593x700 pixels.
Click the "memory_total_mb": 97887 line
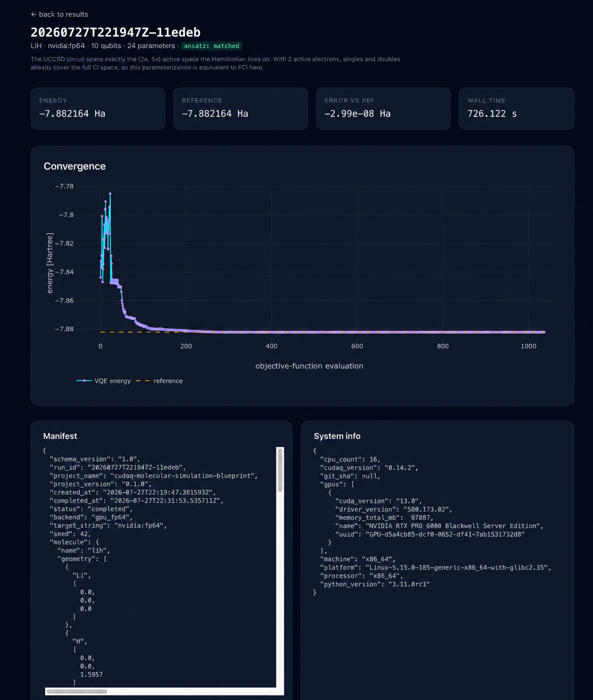coord(384,518)
